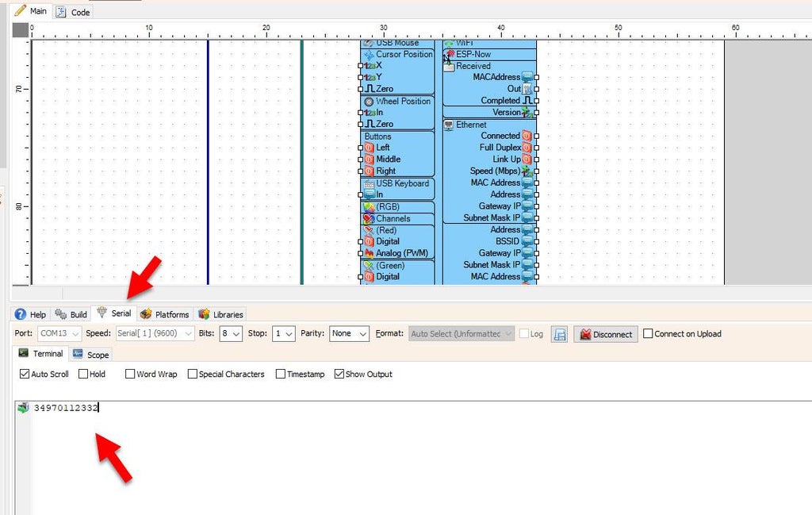This screenshot has width=812, height=515.
Task: Toggle the Log checkbox
Action: tap(524, 333)
